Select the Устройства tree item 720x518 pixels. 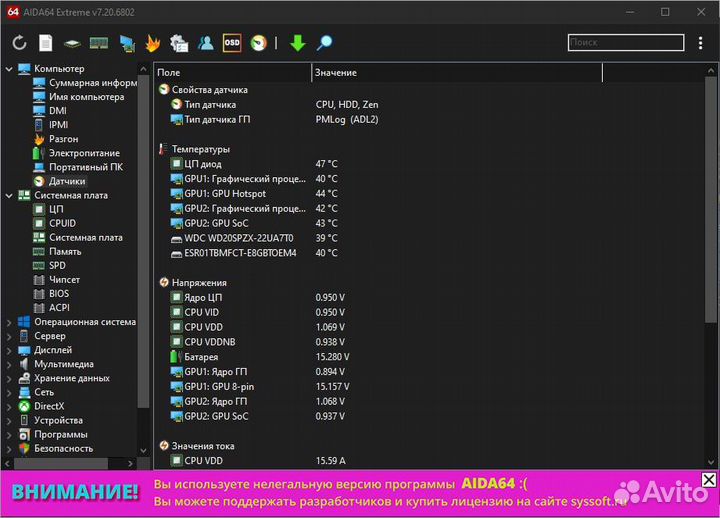(58, 421)
